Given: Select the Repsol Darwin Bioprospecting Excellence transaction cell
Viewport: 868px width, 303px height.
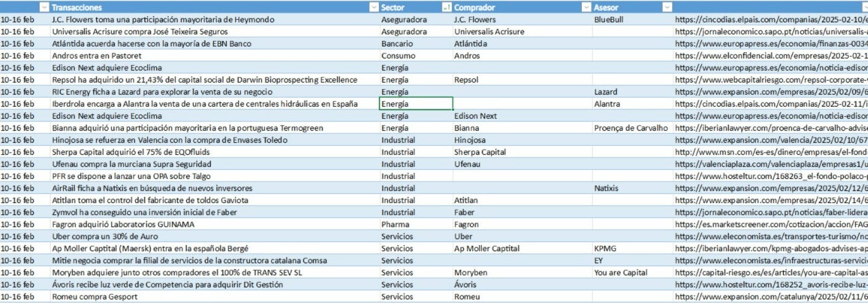Looking at the screenshot, I should [214, 80].
